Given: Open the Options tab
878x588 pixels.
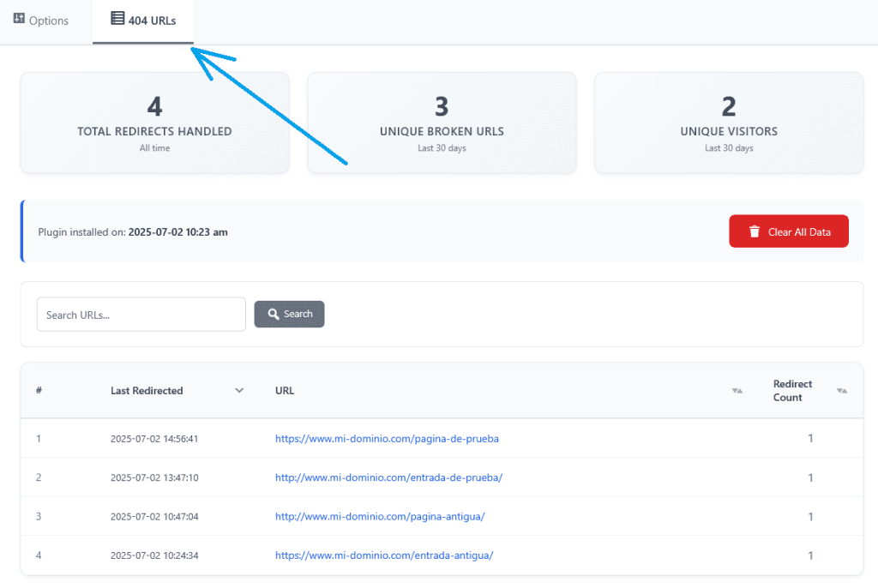Looking at the screenshot, I should (x=41, y=21).
